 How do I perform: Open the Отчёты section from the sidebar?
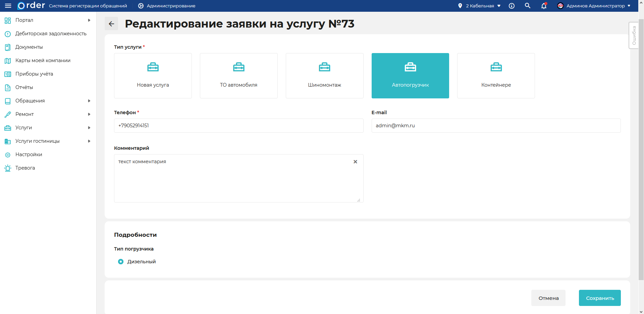pyautogui.click(x=24, y=87)
